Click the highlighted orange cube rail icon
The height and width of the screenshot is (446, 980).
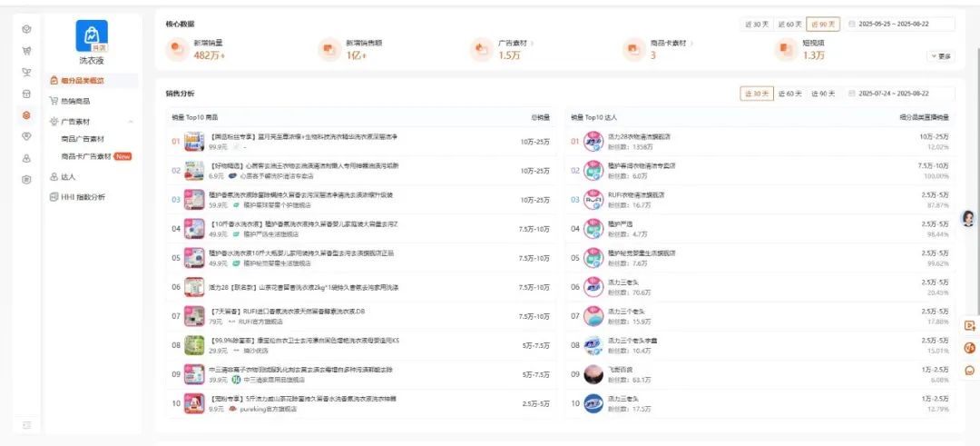26,115
